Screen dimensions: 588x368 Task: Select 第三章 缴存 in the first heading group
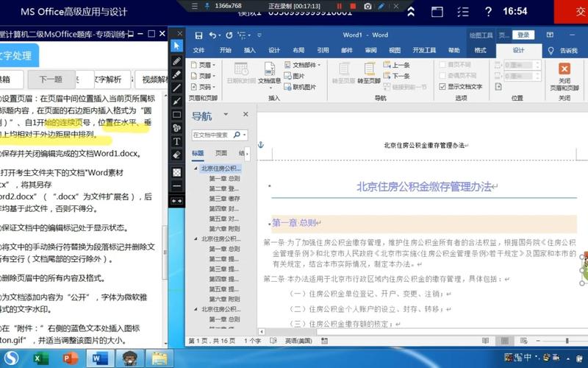224,198
